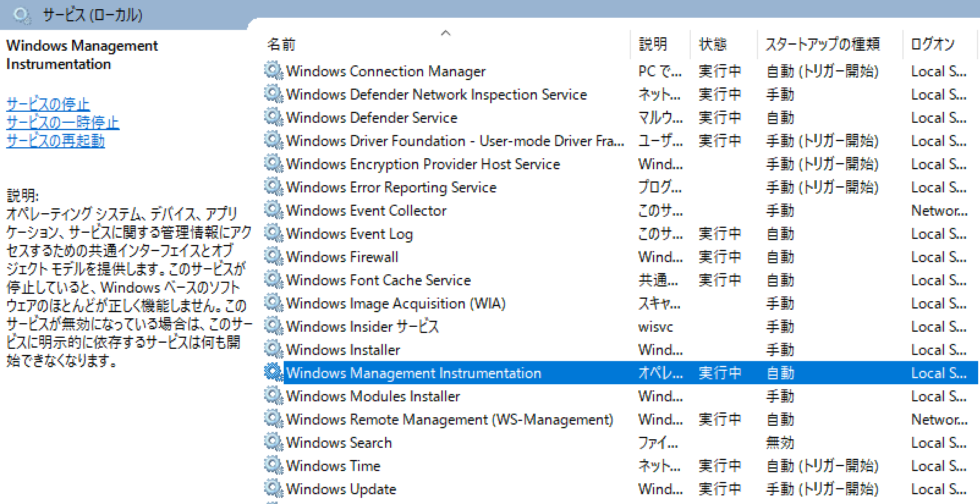Viewport: 980px width, 504px height.
Task: Select Windows Defender Network Inspection Service name
Action: [x=437, y=95]
